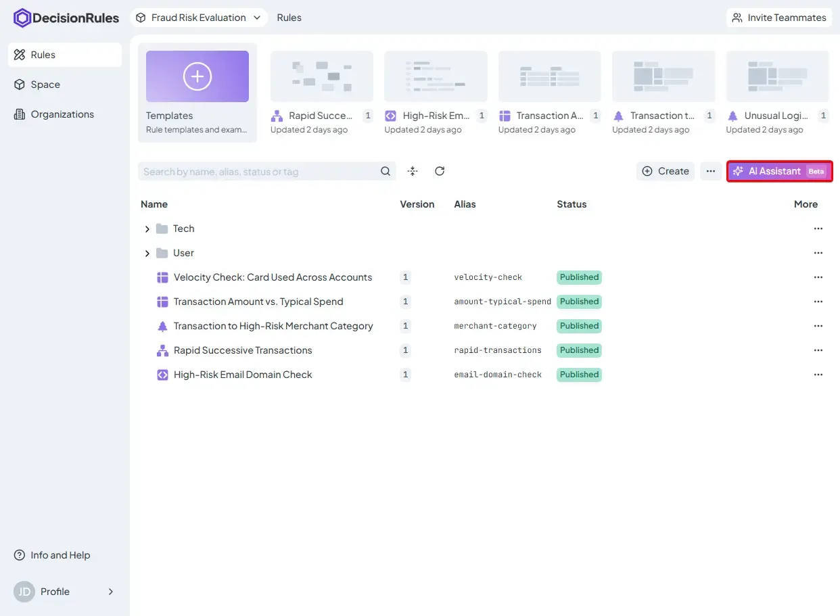Image resolution: width=840 pixels, height=616 pixels.
Task: Open the High-Risk Em... recent rule card
Action: (x=436, y=93)
